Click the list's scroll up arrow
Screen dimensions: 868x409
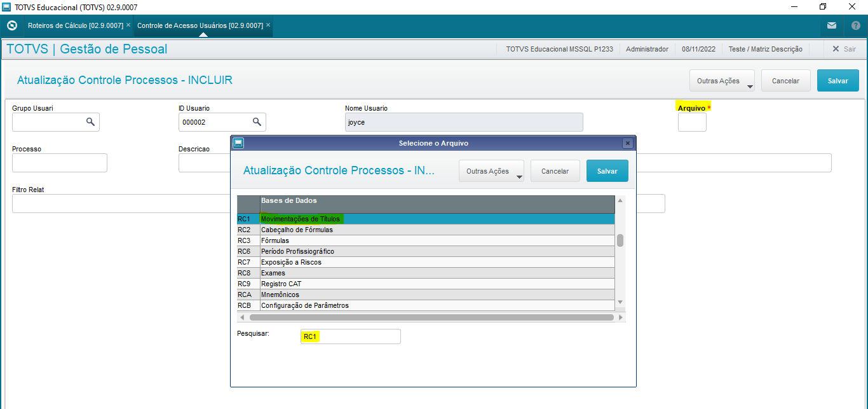tap(620, 200)
